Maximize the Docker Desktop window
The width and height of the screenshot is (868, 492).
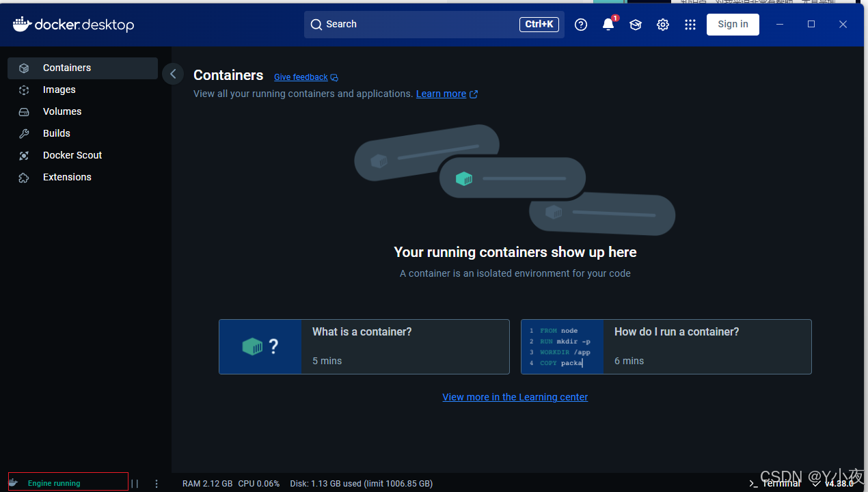click(811, 24)
